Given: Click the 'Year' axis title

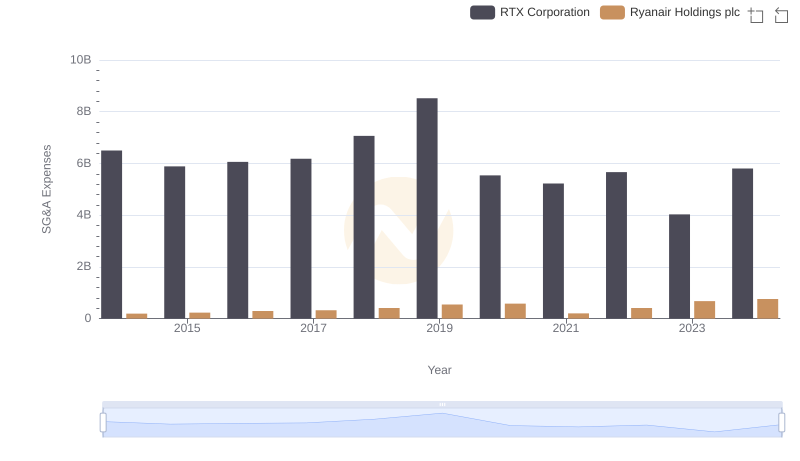Looking at the screenshot, I should pyautogui.click(x=439, y=370).
